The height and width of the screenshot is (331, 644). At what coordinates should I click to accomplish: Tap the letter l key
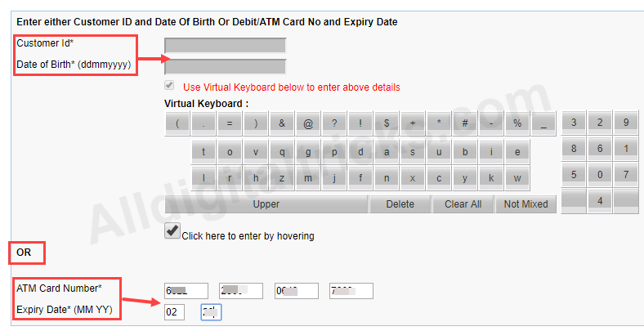(x=203, y=178)
